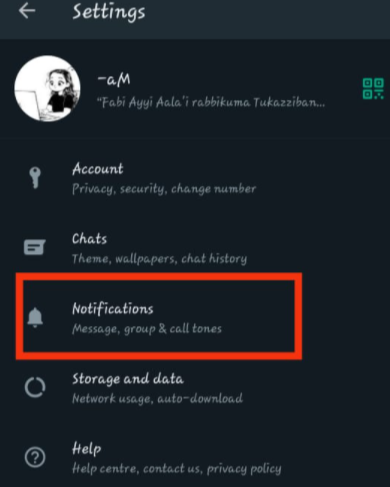Click Message, group & call tones subtitle

[x=147, y=329]
